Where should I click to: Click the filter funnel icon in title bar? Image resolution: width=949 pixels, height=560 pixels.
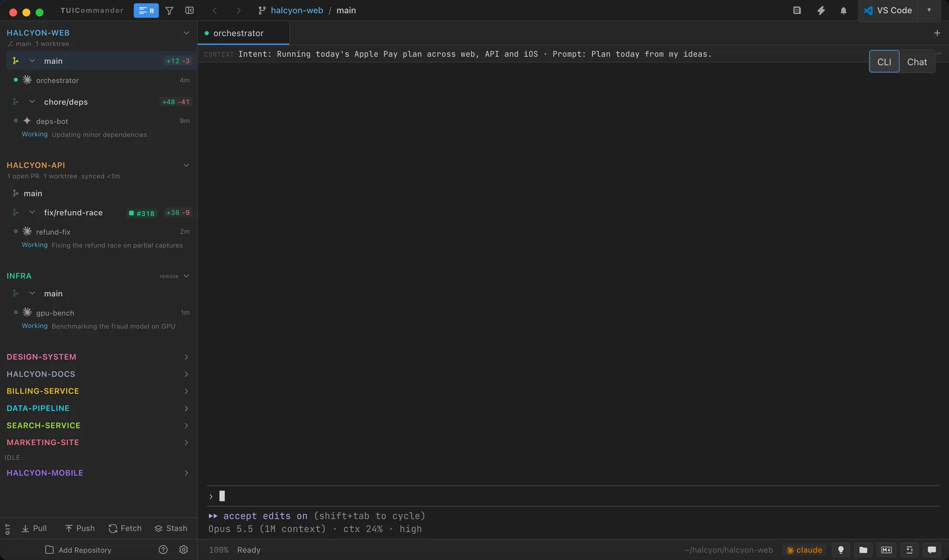[x=169, y=10]
